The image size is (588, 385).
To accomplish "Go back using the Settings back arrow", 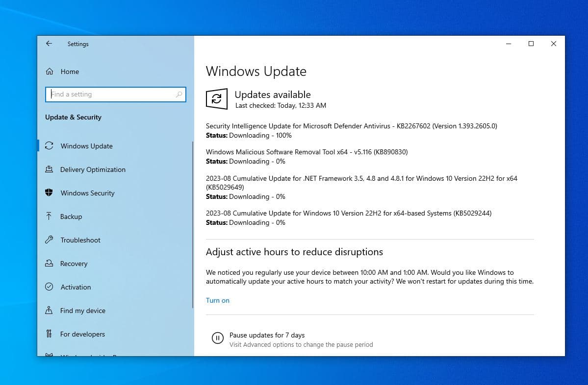I will (49, 44).
